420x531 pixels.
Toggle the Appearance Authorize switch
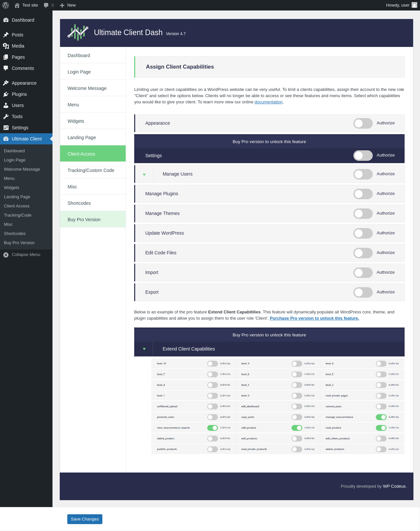(363, 123)
